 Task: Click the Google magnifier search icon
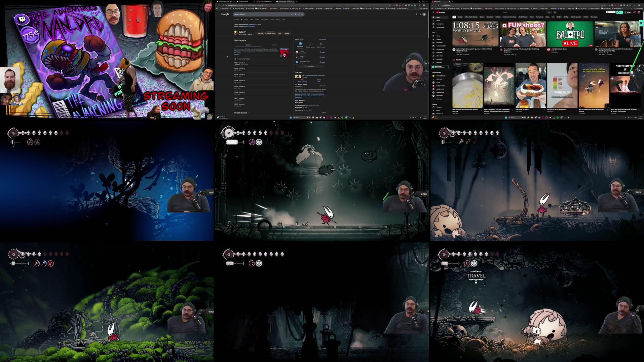tap(302, 14)
